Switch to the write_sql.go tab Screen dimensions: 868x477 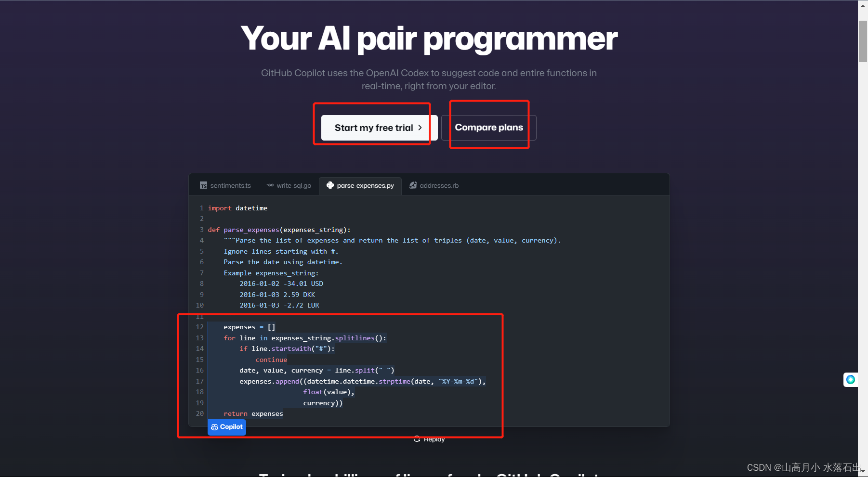point(289,185)
